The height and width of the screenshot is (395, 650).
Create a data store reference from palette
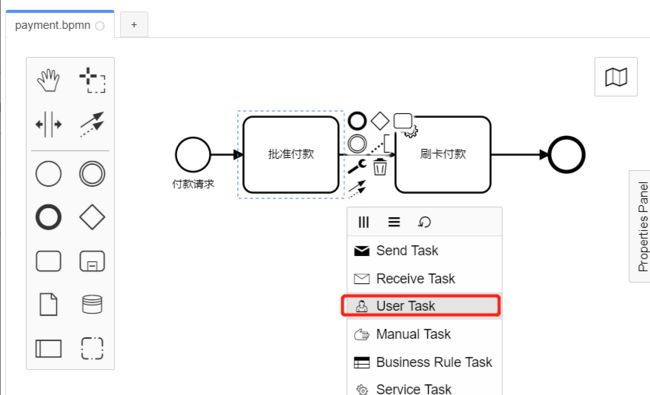[92, 304]
